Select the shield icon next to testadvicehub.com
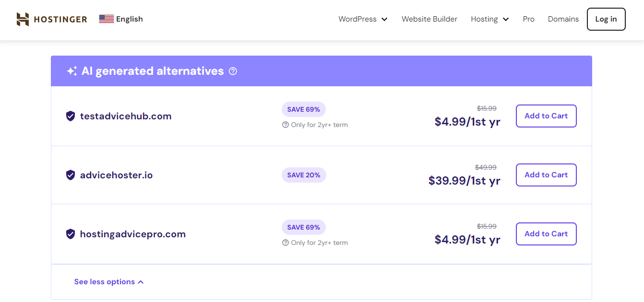644x302 pixels. pyautogui.click(x=71, y=116)
